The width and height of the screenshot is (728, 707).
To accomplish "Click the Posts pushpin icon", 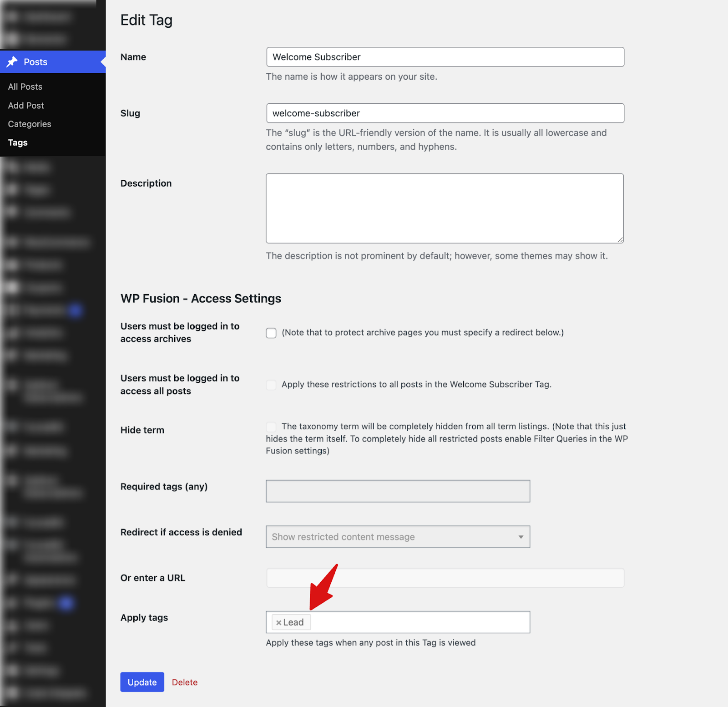I will (12, 62).
